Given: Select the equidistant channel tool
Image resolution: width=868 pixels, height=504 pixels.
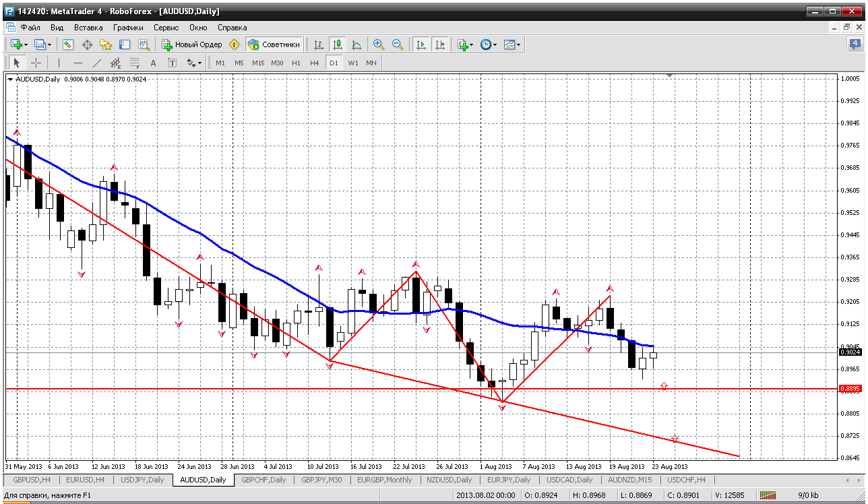Looking at the screenshot, I should 115,63.
